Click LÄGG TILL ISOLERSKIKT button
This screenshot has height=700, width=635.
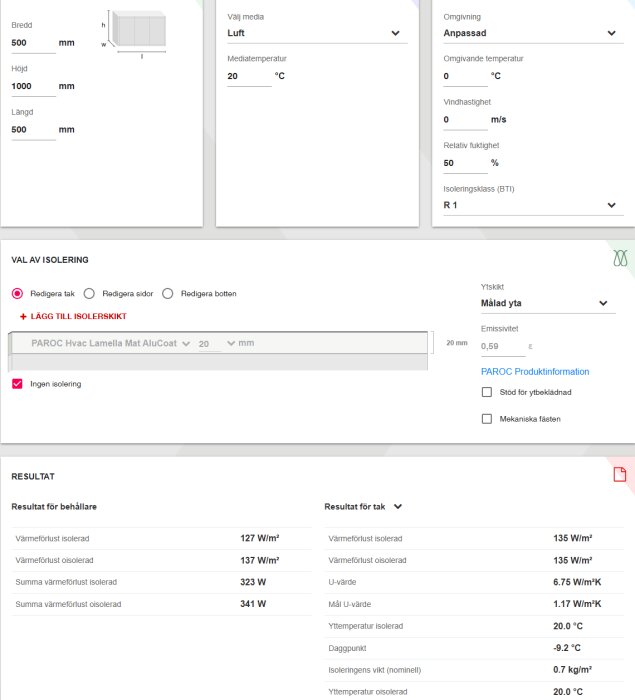pyautogui.click(x=73, y=317)
